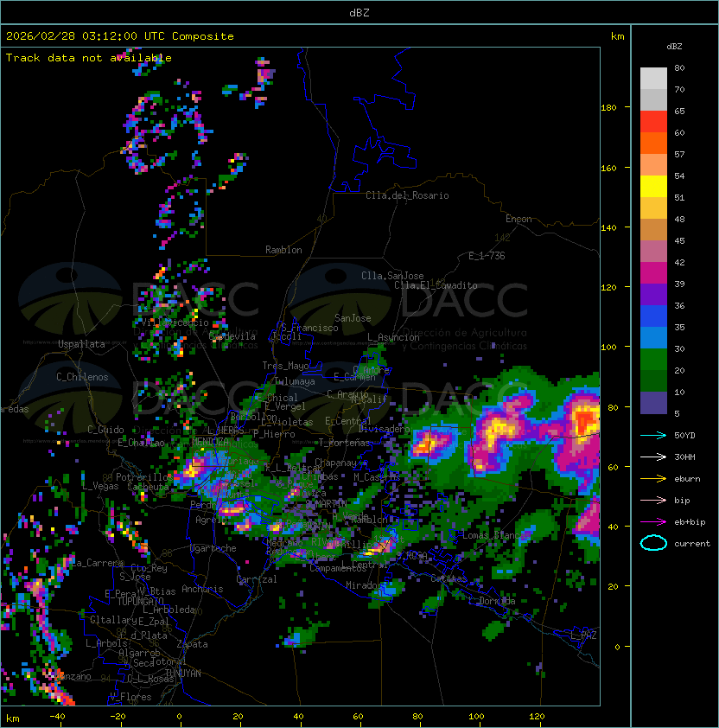The height and width of the screenshot is (728, 719).
Task: Click the 'eburn' legend label
Action: [687, 479]
